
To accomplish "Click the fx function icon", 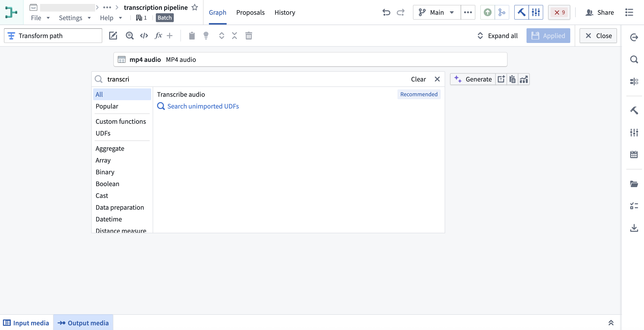I will point(158,36).
